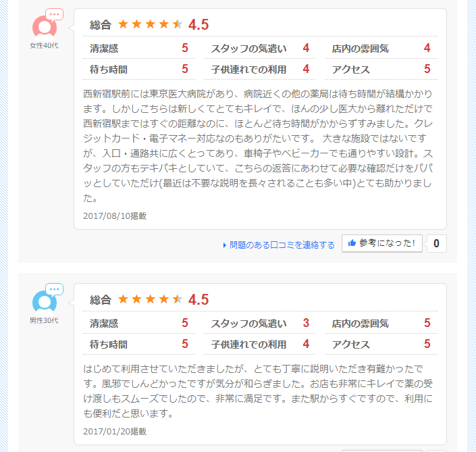The width and height of the screenshot is (476, 452).
Task: Click the アクセス label in the second review
Action: pyautogui.click(x=350, y=345)
